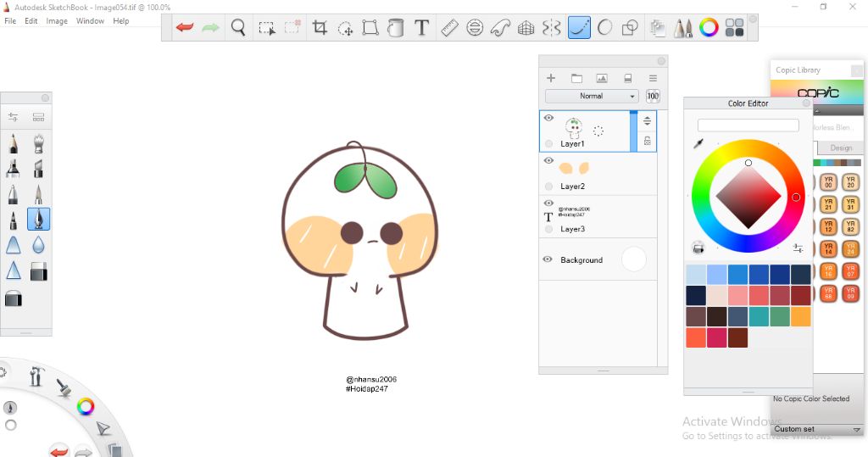Open the Brush Library icon
This screenshot has width=868, height=457.
click(38, 117)
